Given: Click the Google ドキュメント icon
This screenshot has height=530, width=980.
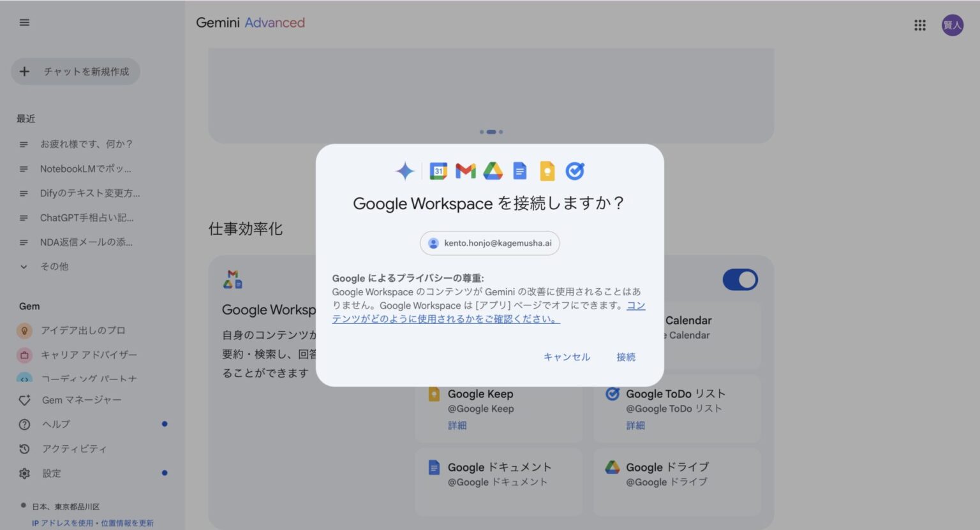Looking at the screenshot, I should (434, 467).
